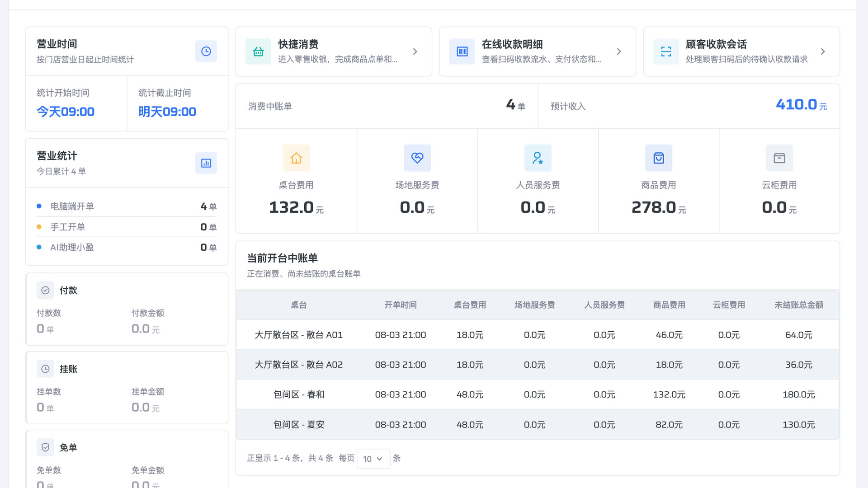Click the check circle icon beside 付款

click(45, 291)
